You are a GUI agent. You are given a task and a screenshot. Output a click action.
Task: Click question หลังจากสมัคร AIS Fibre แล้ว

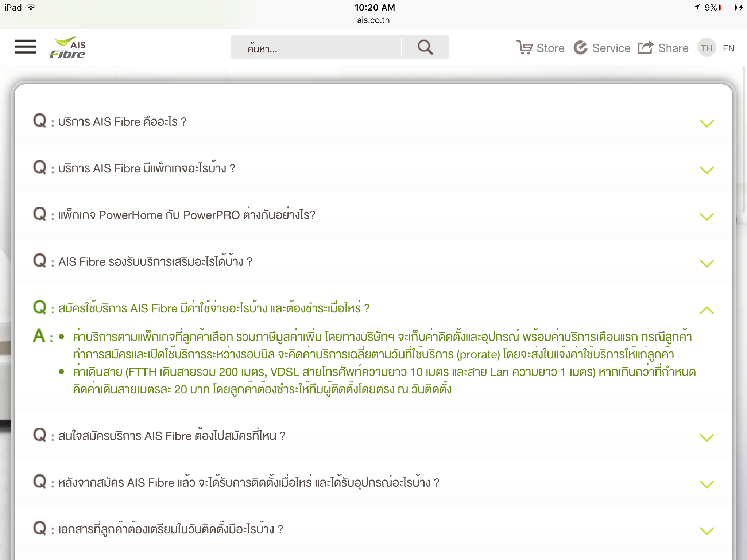tap(249, 482)
